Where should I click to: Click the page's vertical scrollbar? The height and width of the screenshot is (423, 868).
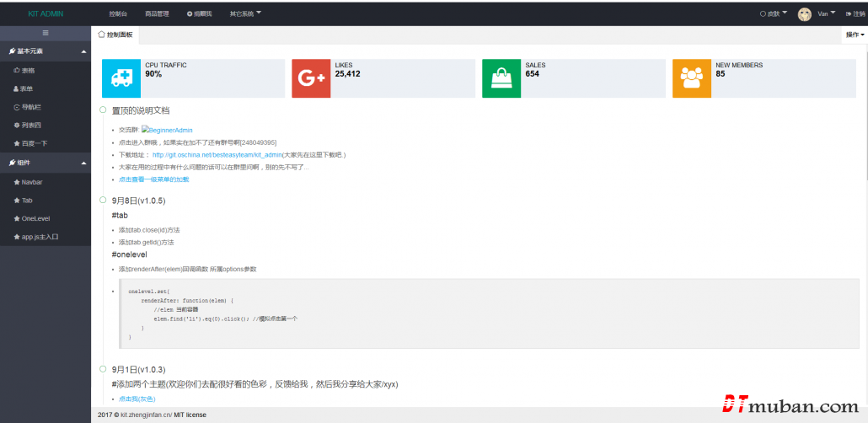865,126
